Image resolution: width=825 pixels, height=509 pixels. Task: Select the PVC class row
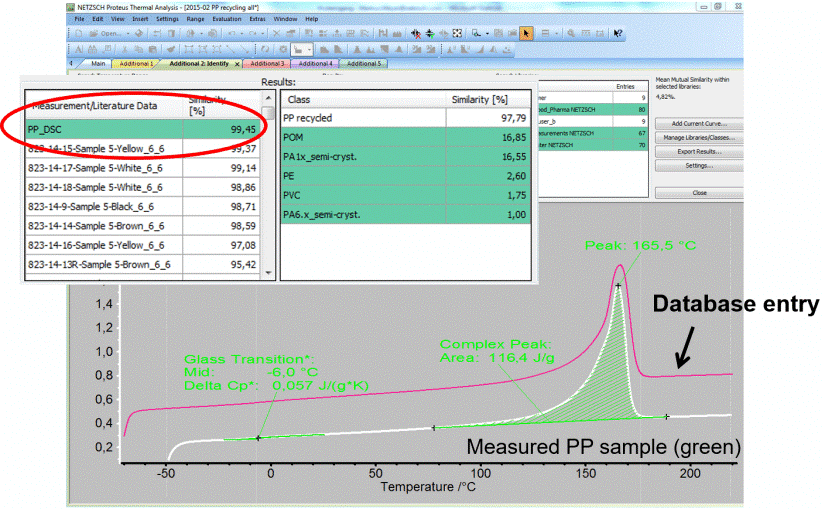(406, 195)
